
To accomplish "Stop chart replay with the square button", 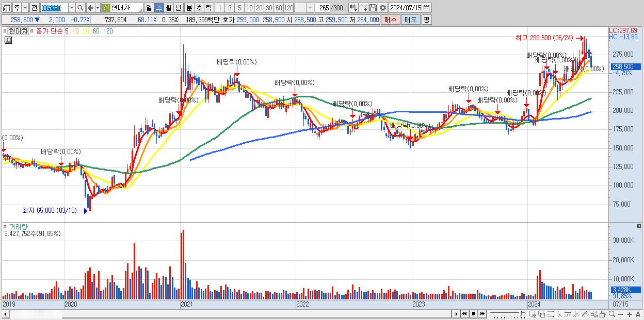I will (474, 314).
